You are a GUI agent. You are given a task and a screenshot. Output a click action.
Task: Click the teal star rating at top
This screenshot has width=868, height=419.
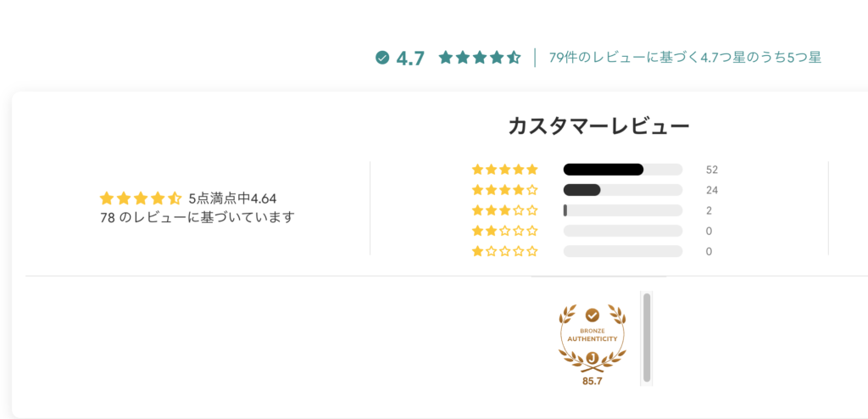(480, 58)
